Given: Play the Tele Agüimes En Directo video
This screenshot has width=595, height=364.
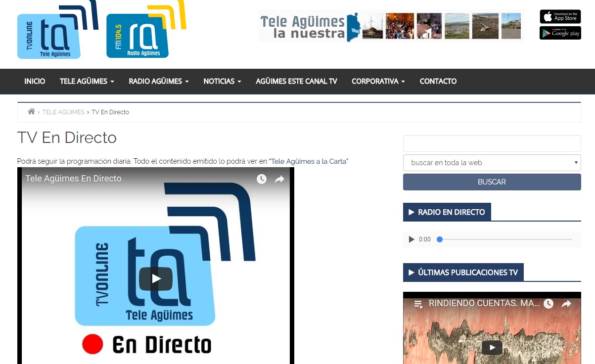Looking at the screenshot, I should click(x=156, y=278).
